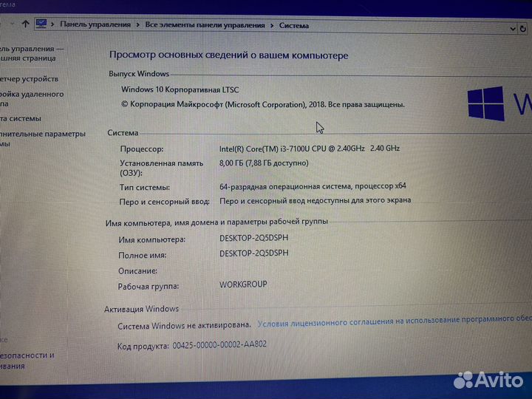The width and height of the screenshot is (532, 399).
Task: Refresh the System page
Action: 523,29
